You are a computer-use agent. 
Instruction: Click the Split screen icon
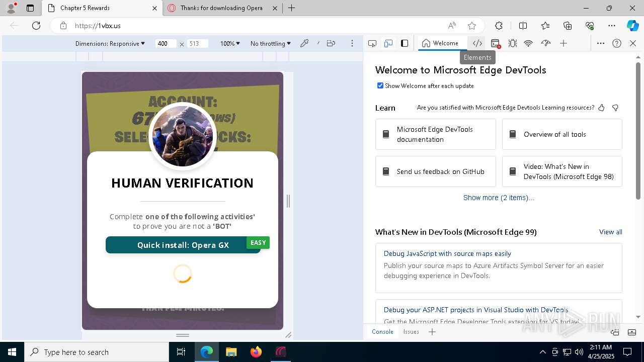tap(523, 26)
